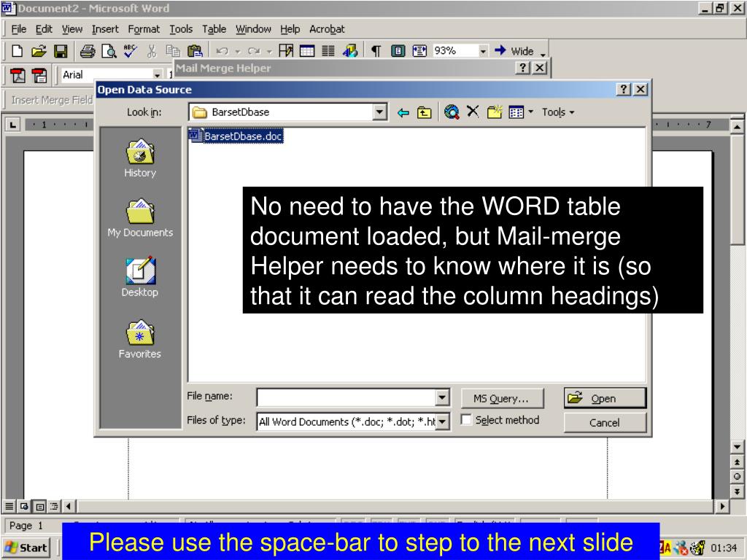747x560 pixels.
Task: Click the Drawing toolbar icon
Action: click(x=349, y=51)
